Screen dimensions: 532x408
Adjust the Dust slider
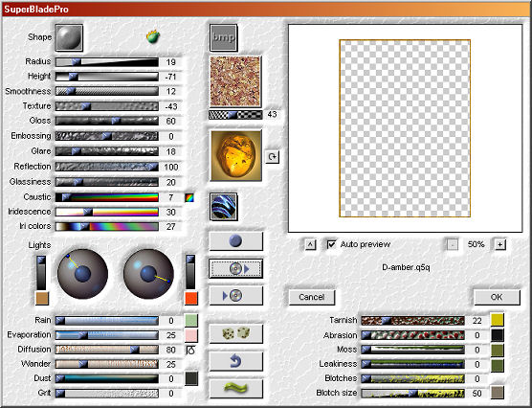[x=107, y=378]
